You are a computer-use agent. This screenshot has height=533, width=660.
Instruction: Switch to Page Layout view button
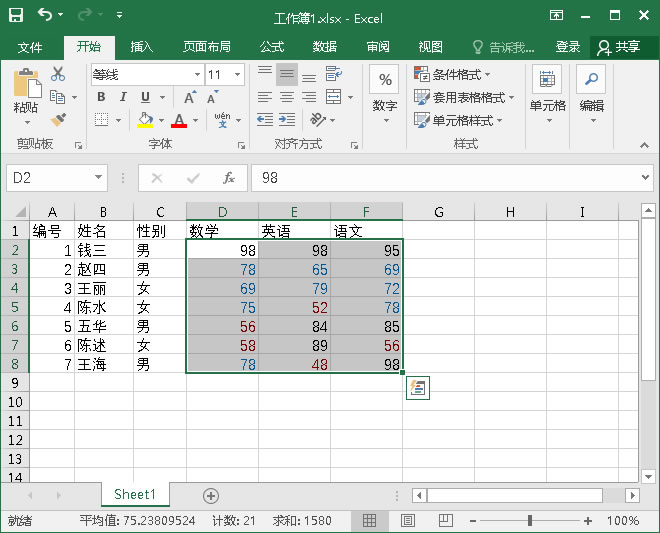tap(407, 521)
